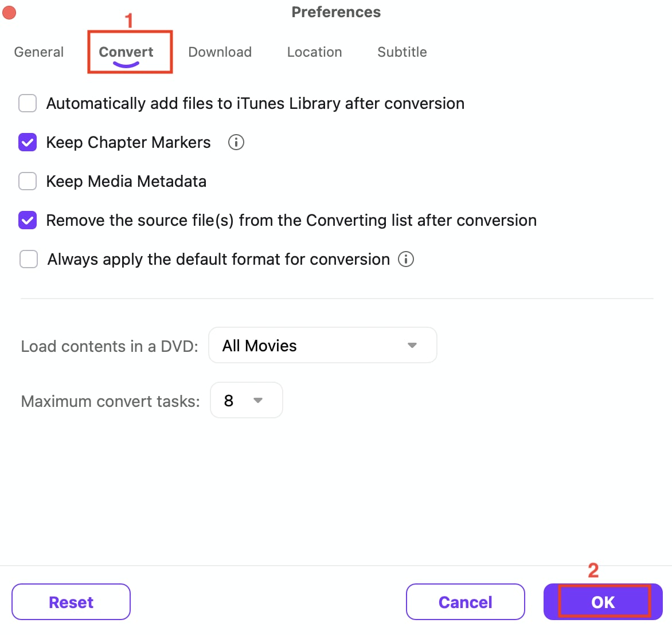Image resolution: width=672 pixels, height=635 pixels.
Task: Click the arrow on the All Movies selector
Action: 412,345
